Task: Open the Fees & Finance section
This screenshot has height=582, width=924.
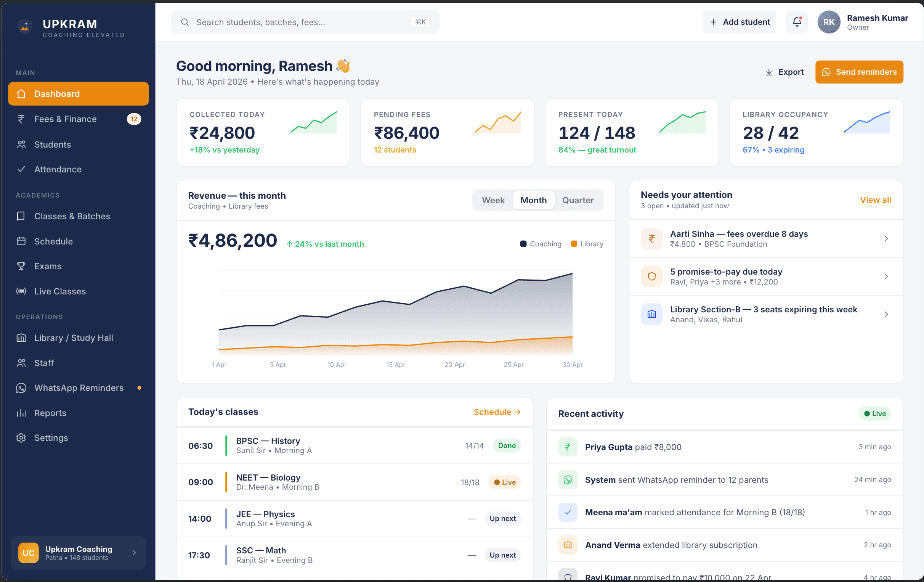Action: click(66, 119)
